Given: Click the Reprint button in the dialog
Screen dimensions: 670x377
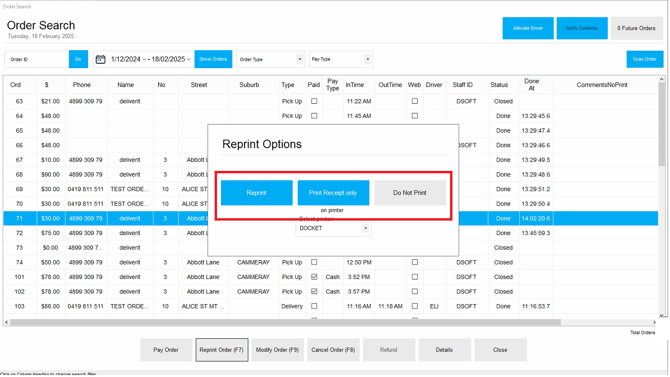Looking at the screenshot, I should 256,193.
